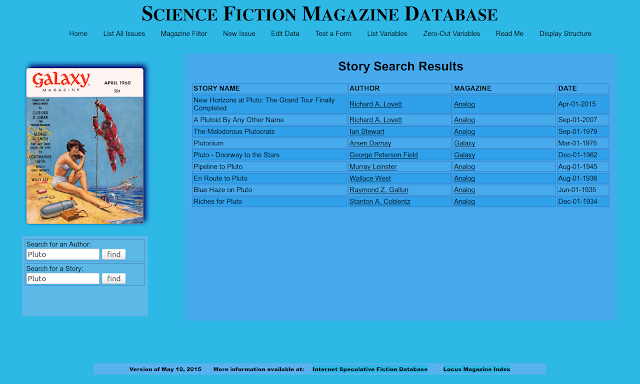Click the DATE column header
Screen dimensions: 640x384
(583, 88)
